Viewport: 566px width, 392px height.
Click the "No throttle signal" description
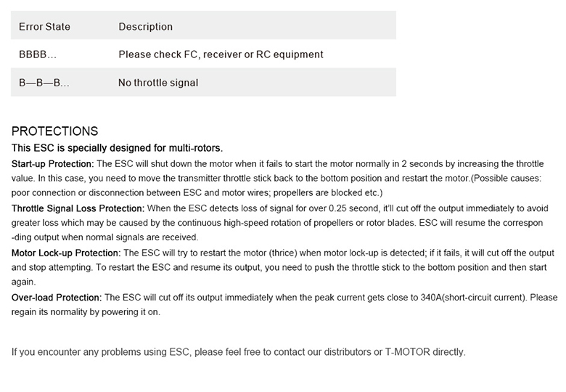click(x=158, y=83)
